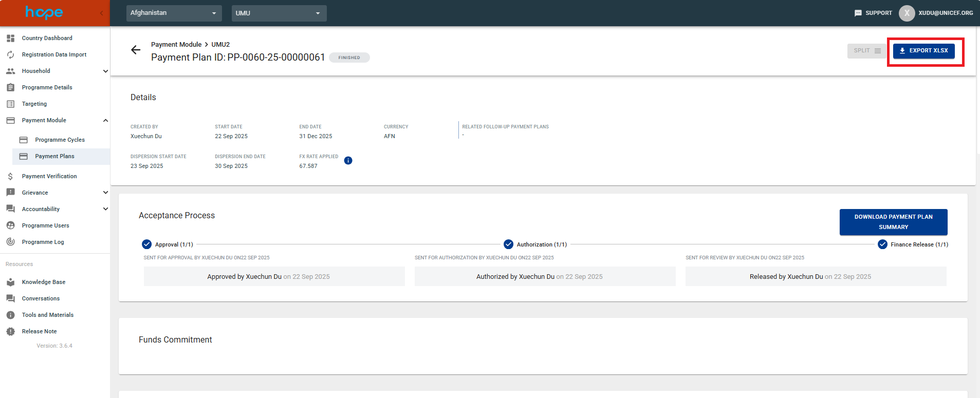
Task: Open Country Dashboard from the sidebar
Action: [47, 38]
